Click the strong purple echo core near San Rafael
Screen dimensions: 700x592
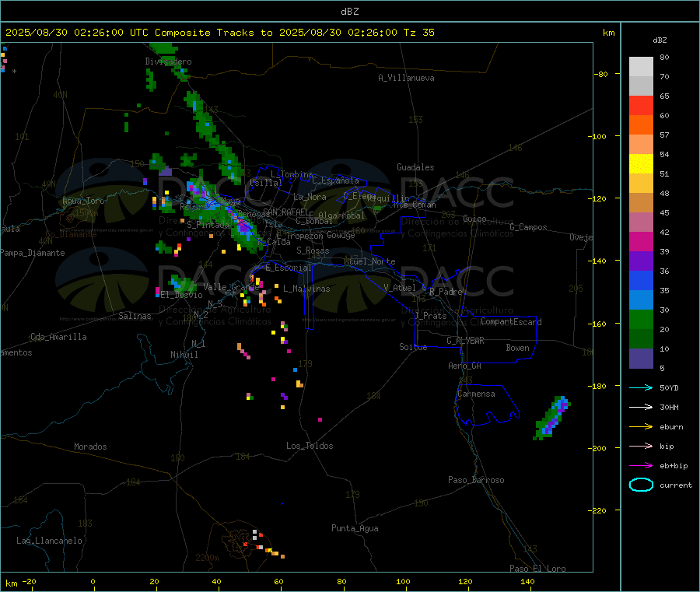tap(244, 228)
